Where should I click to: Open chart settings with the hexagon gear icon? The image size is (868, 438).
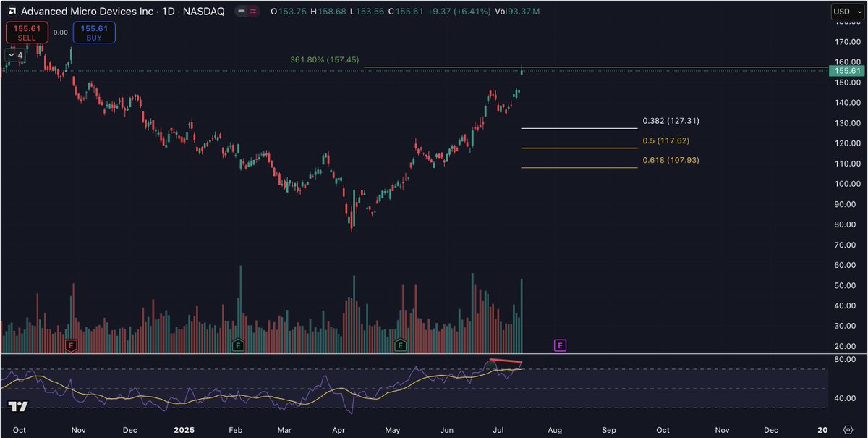[x=847, y=429]
